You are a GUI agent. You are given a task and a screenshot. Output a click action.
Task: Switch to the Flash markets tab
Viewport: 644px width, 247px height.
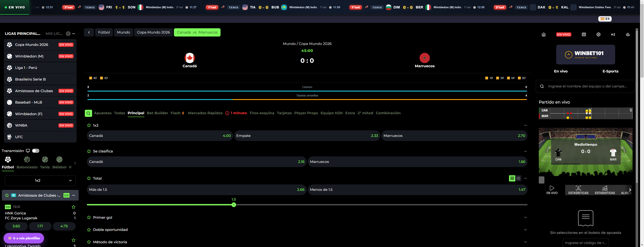click(x=177, y=113)
